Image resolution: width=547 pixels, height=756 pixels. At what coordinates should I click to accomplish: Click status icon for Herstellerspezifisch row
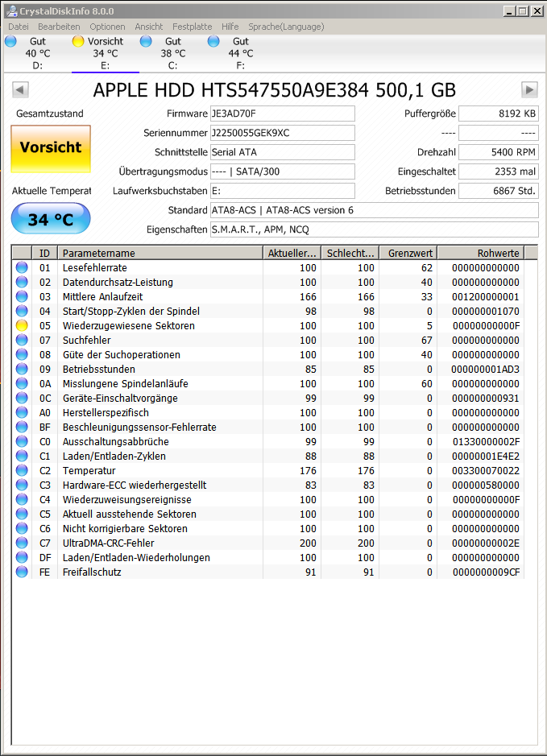click(x=22, y=412)
